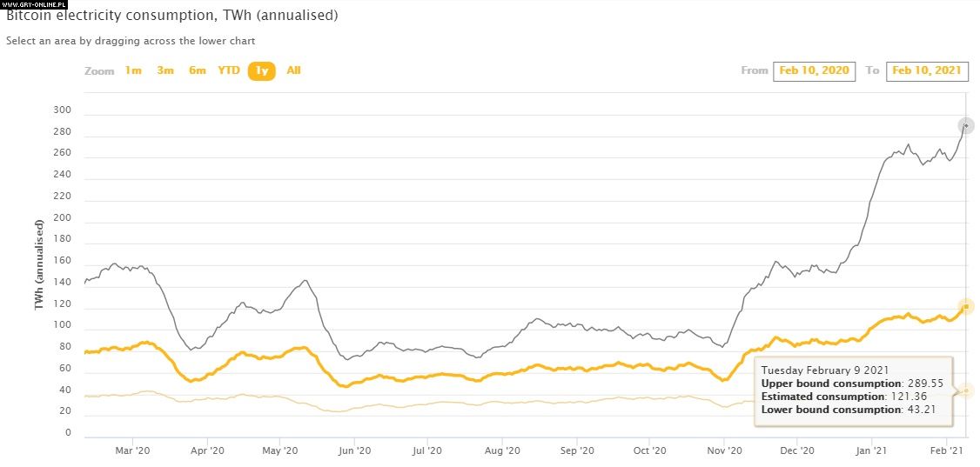The width and height of the screenshot is (980, 467).
Task: Click the Jan '21 axis label
Action: [x=872, y=451]
